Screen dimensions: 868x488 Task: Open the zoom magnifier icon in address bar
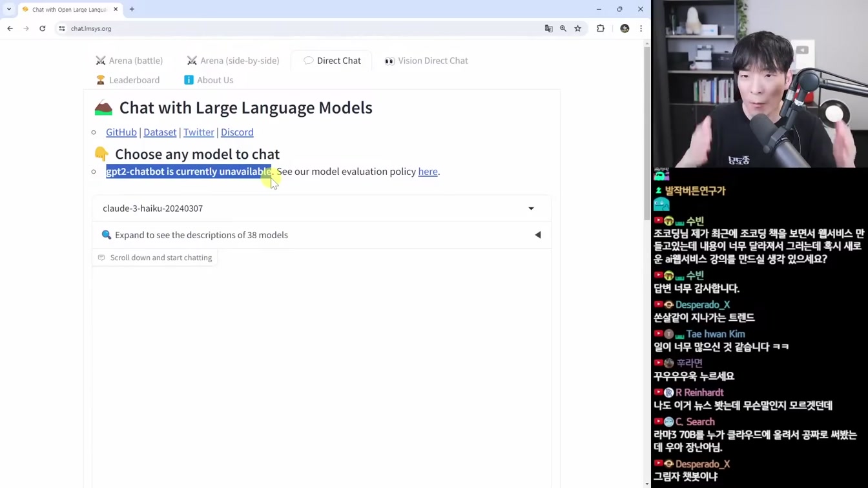tap(563, 28)
